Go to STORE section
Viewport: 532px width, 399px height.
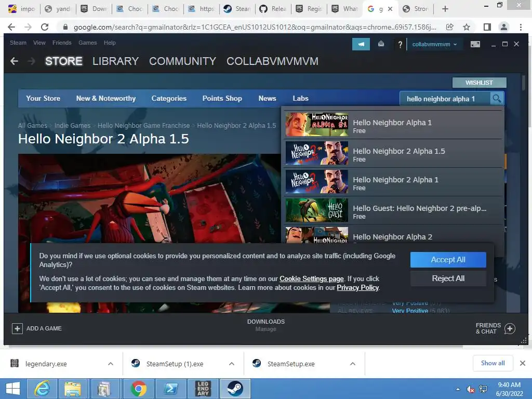click(64, 61)
